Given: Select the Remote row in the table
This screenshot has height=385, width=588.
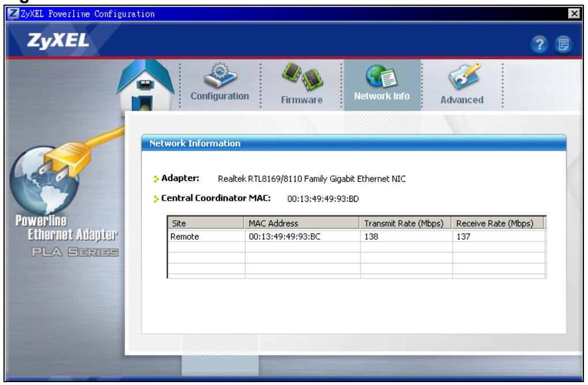Looking at the screenshot, I should tap(357, 236).
